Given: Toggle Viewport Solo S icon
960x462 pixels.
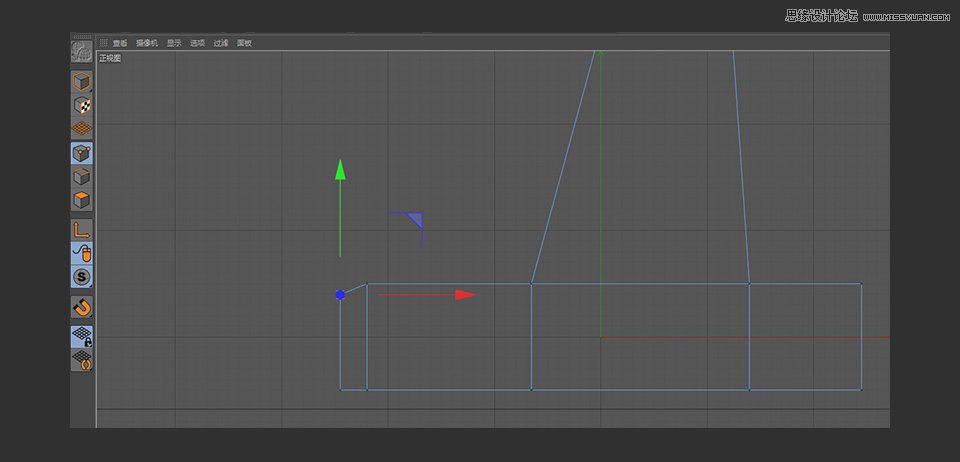Looking at the screenshot, I should (81, 277).
